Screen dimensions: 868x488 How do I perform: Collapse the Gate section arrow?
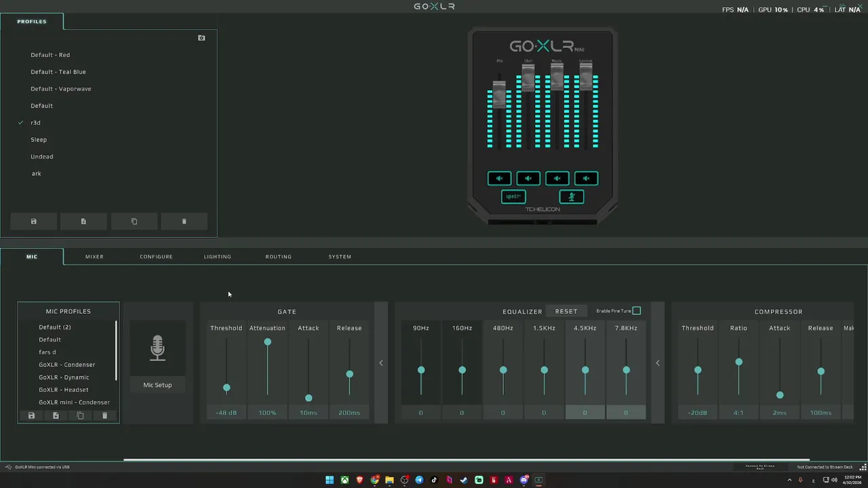pos(381,363)
